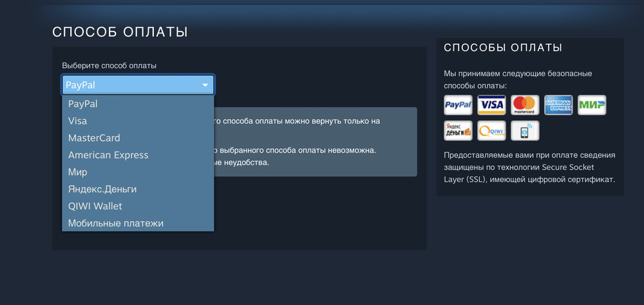Select Visa in the payment list

[138, 121]
